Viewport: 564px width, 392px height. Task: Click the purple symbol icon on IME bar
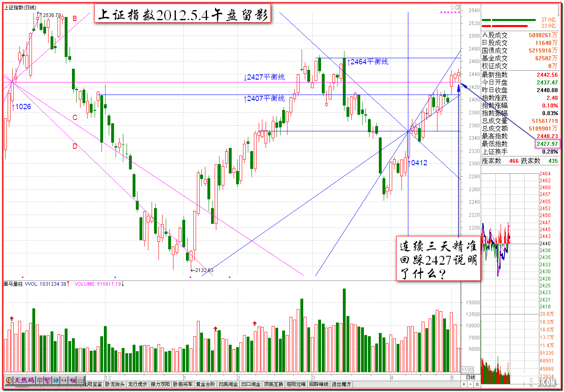coord(72,380)
